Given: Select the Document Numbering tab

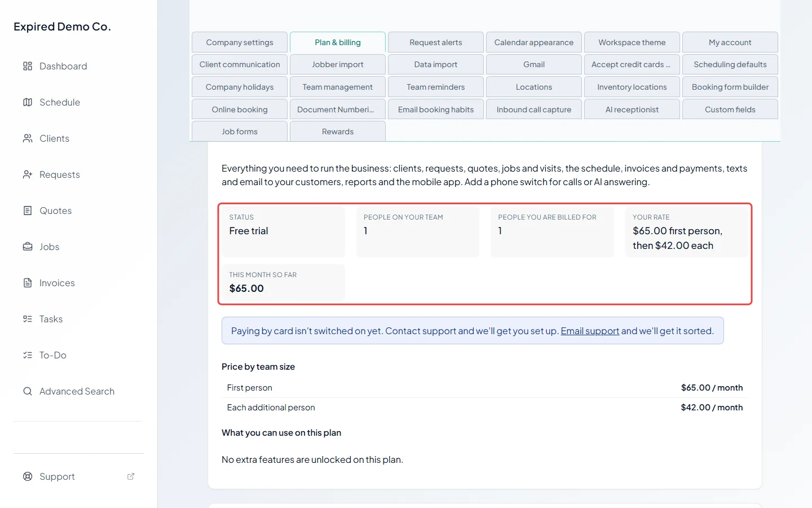Looking at the screenshot, I should [x=338, y=110].
